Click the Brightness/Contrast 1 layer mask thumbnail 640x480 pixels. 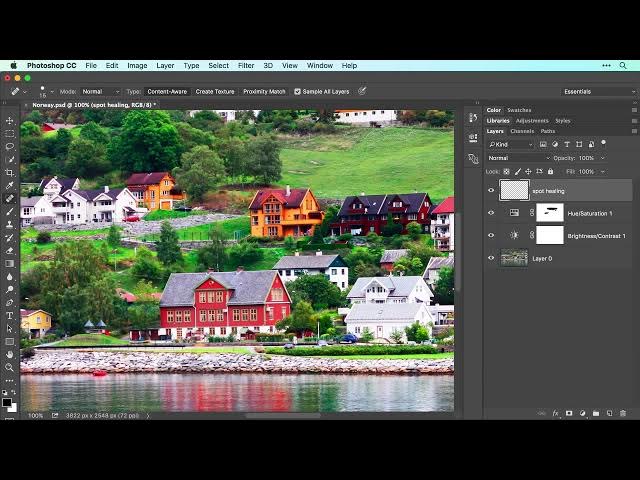(x=550, y=236)
